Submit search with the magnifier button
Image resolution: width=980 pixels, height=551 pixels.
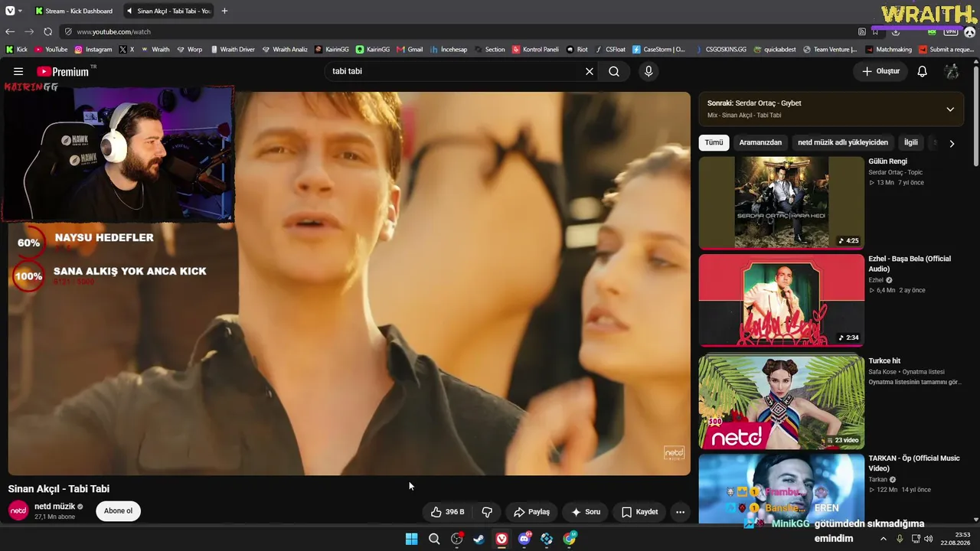click(x=614, y=71)
